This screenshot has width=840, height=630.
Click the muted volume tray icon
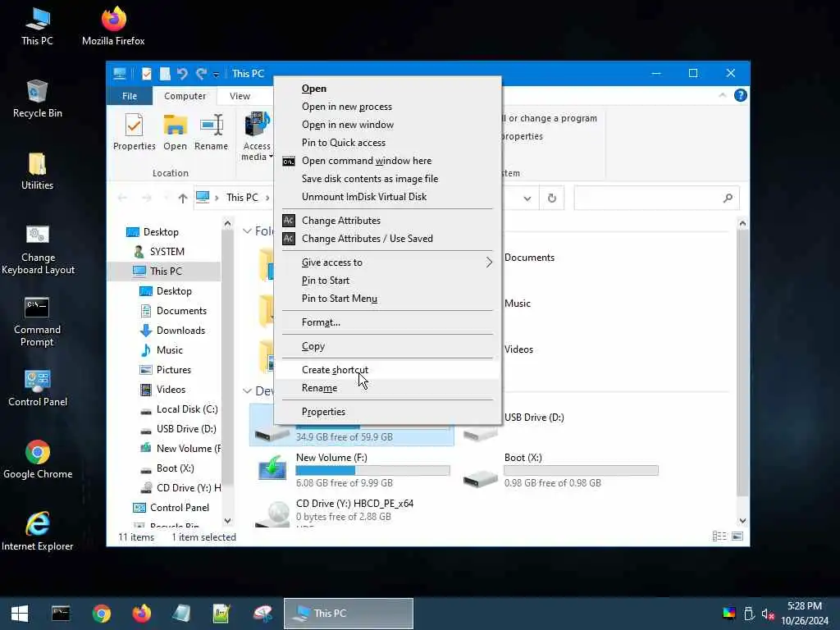(768, 614)
